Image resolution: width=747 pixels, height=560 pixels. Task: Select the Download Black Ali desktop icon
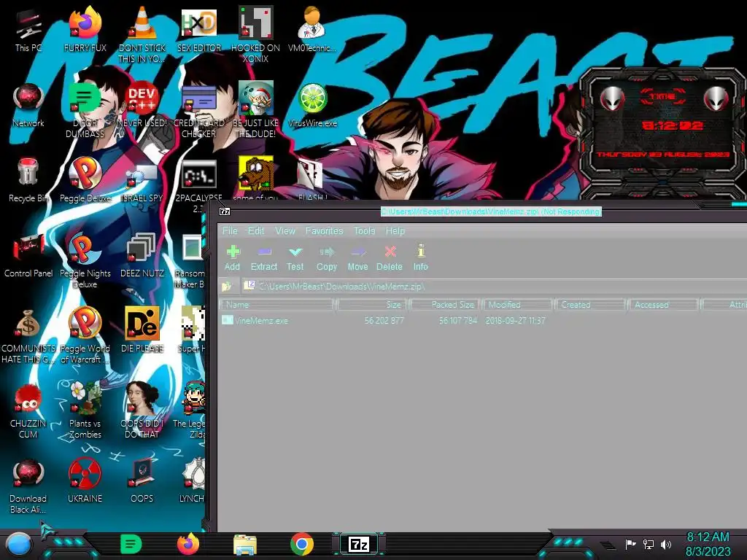click(28, 486)
